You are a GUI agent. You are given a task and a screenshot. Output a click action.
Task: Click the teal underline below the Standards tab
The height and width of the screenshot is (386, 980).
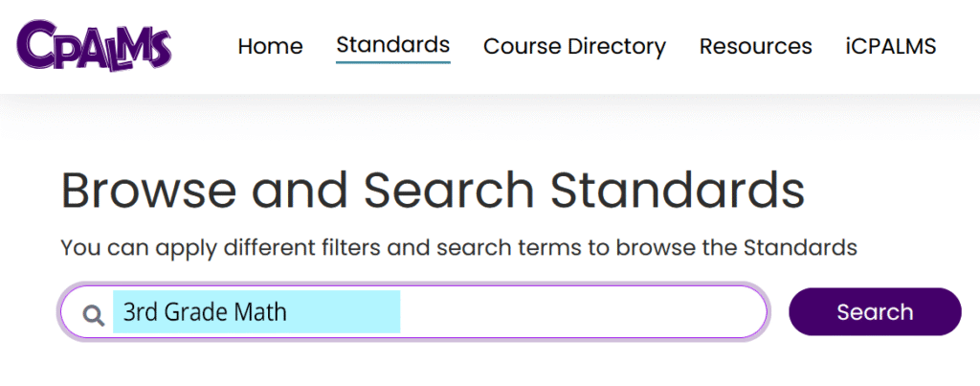coord(392,61)
